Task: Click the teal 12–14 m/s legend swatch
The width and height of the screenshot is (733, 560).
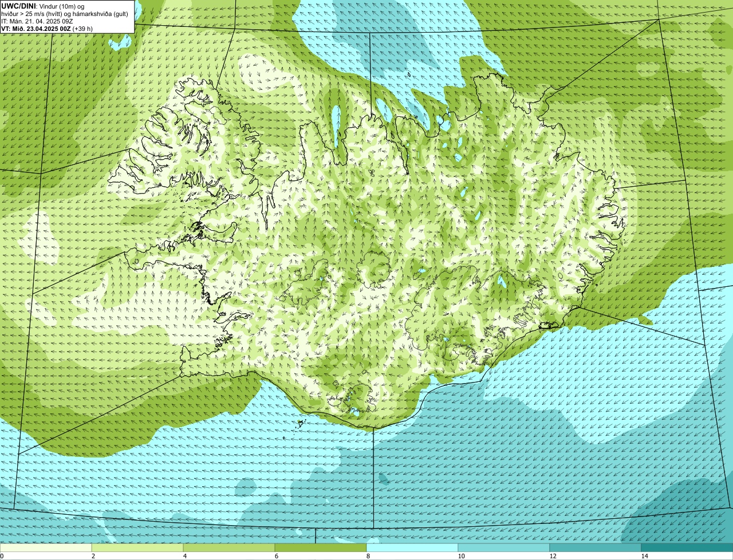Action: pyautogui.click(x=596, y=548)
